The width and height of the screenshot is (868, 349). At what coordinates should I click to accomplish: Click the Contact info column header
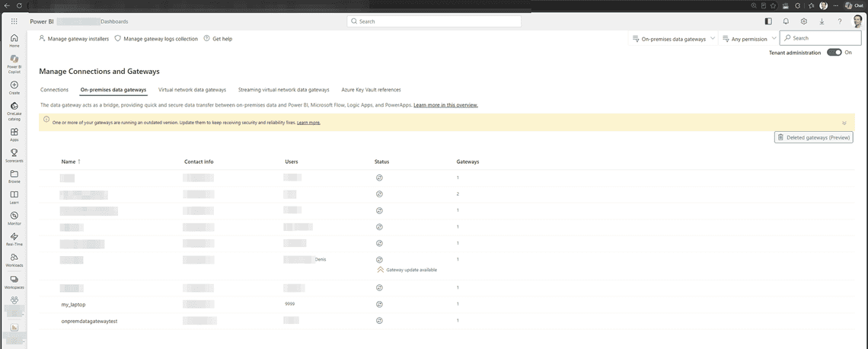coord(199,162)
